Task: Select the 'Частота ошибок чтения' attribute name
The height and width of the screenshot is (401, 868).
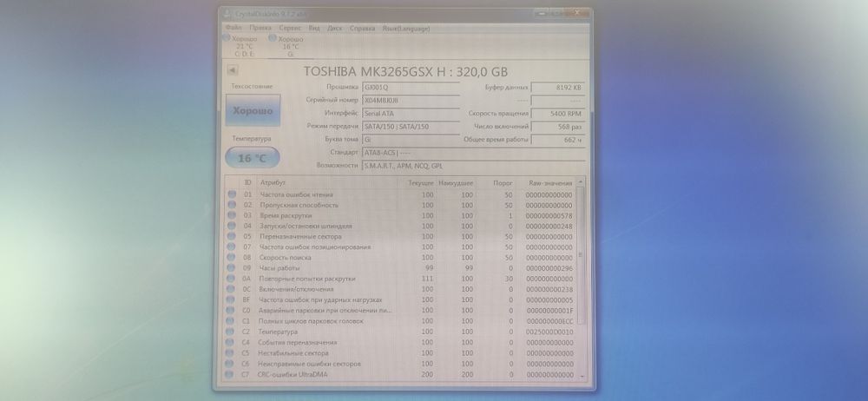Action: click(x=297, y=194)
